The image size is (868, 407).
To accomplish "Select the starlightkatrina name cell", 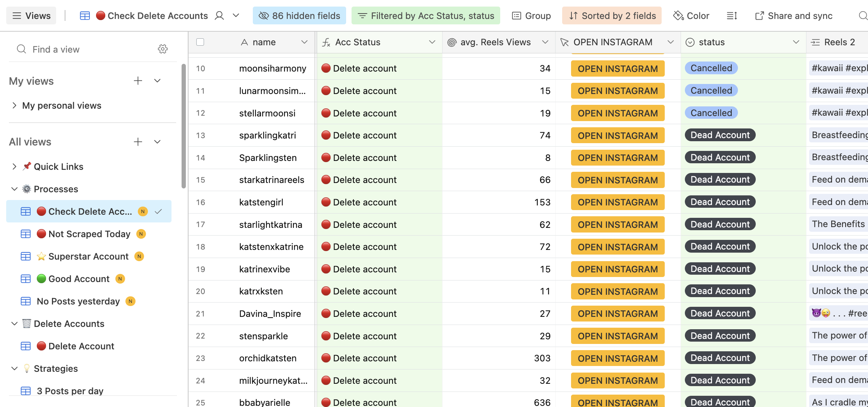I will click(x=271, y=224).
